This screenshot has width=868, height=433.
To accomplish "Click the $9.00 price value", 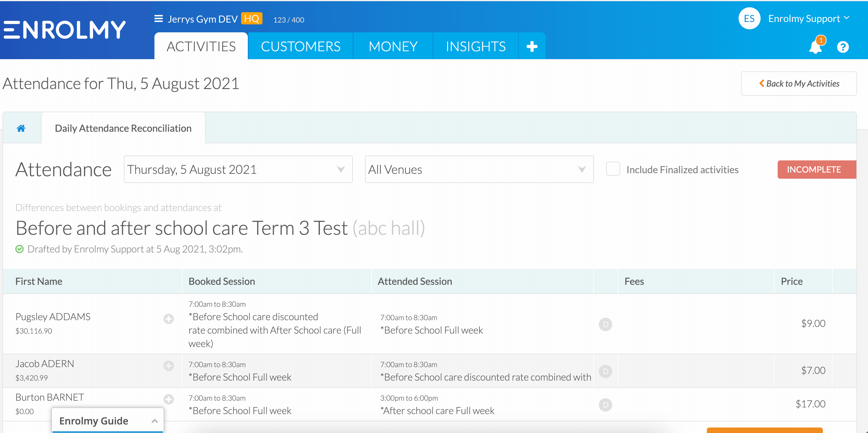I will pos(813,324).
